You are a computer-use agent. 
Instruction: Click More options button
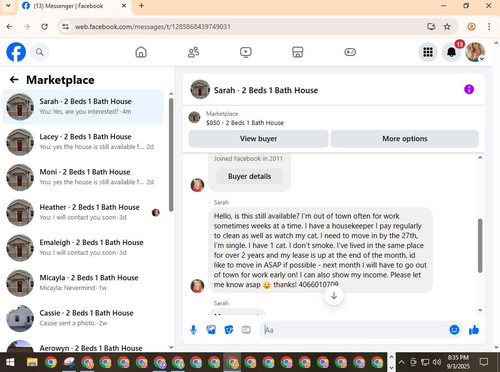(405, 139)
